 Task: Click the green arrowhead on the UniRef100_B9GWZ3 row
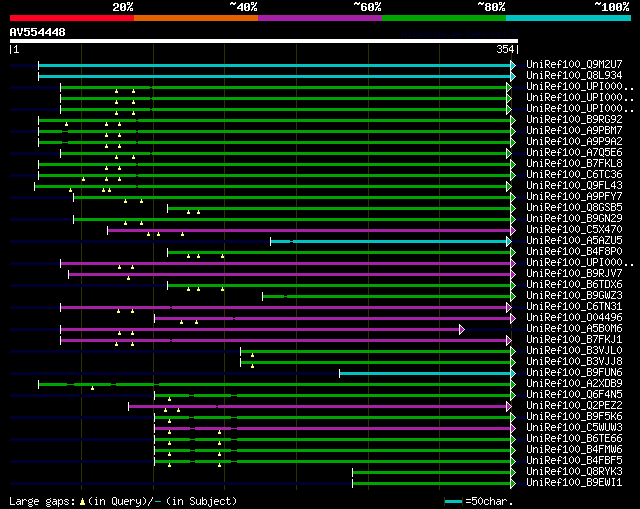(513, 296)
